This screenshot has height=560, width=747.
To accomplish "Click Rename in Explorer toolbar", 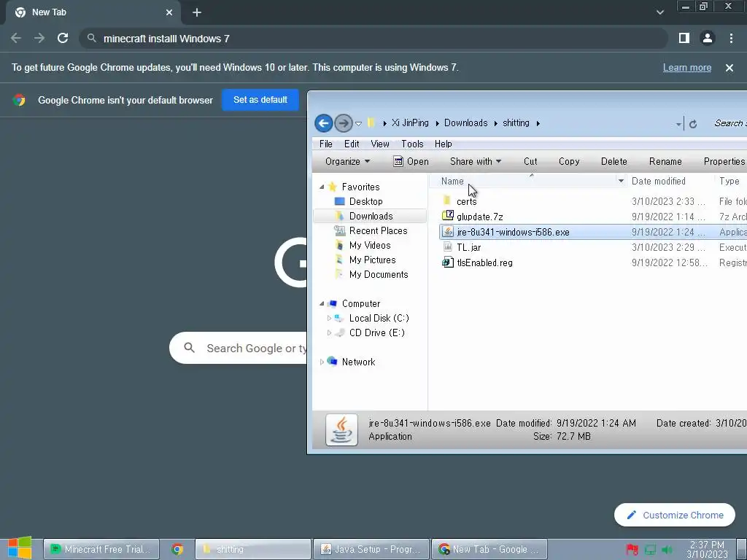I will pyautogui.click(x=665, y=161).
